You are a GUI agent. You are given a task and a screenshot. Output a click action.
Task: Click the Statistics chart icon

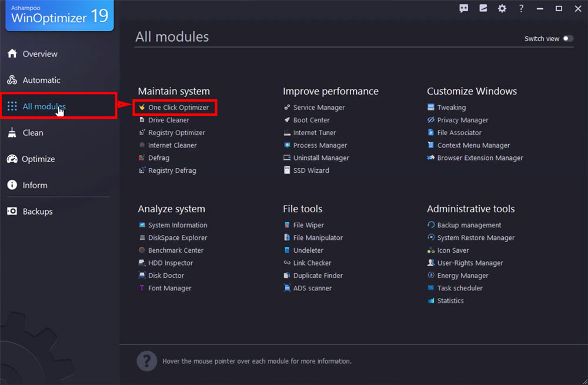(x=432, y=301)
